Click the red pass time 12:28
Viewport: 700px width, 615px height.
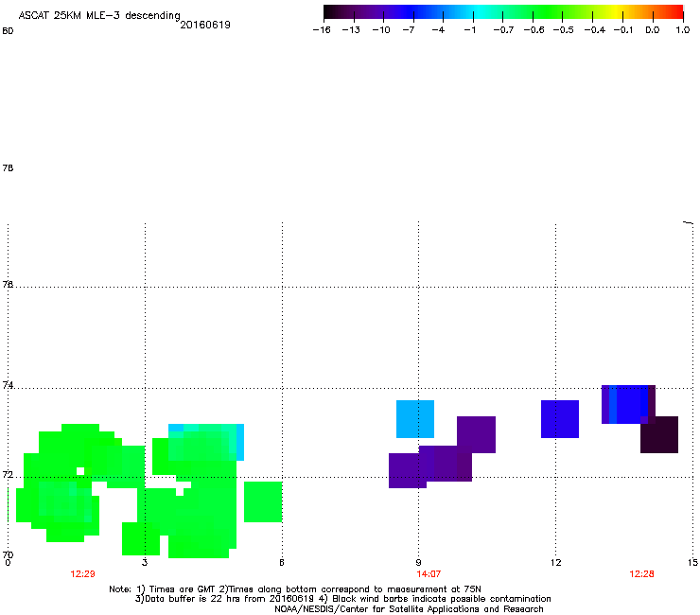point(641,574)
